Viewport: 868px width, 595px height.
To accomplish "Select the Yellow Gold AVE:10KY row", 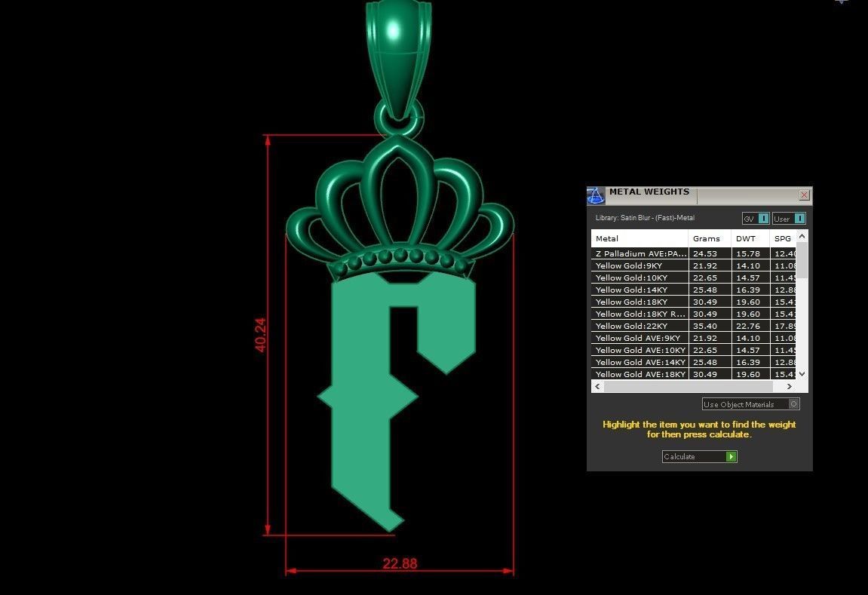I will click(694, 350).
